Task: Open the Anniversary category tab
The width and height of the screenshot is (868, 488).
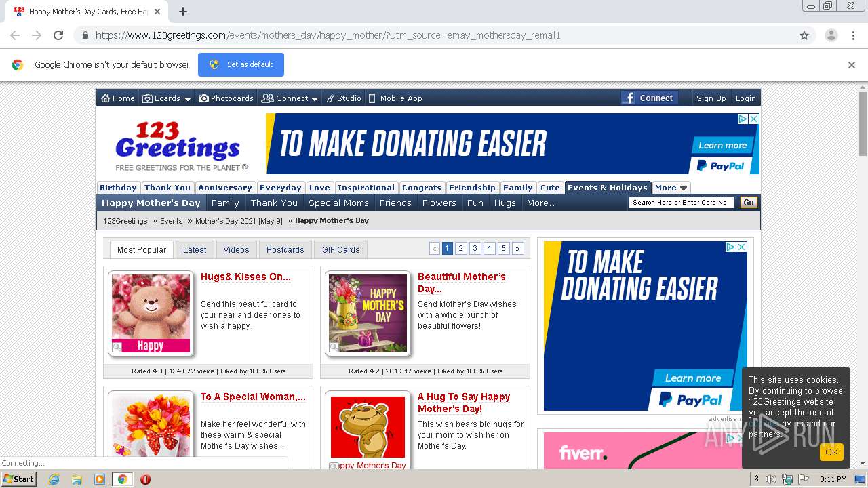Action: tap(225, 188)
